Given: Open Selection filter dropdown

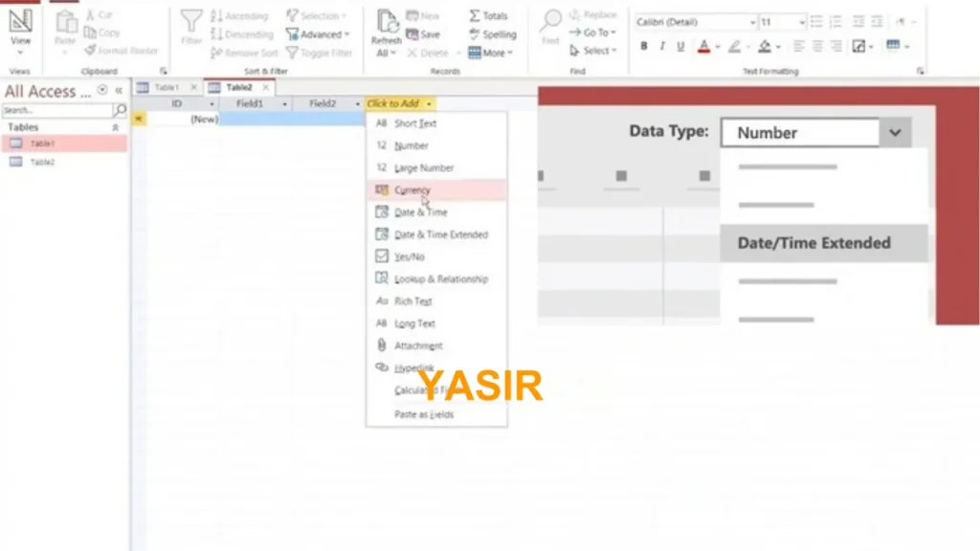Looking at the screenshot, I should 316,15.
